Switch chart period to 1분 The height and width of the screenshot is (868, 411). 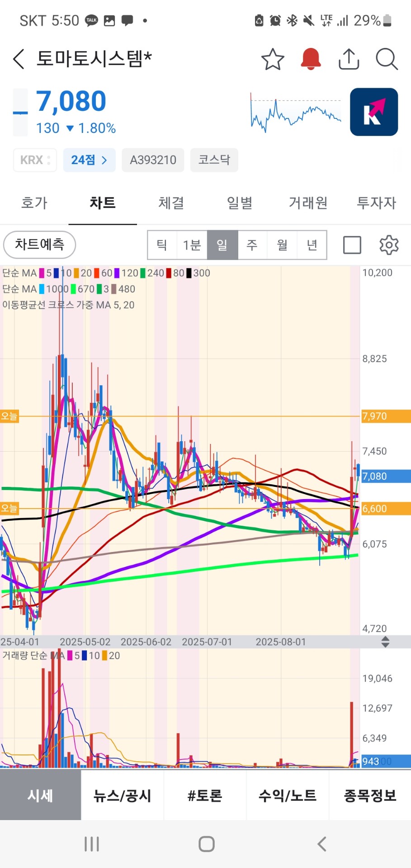[192, 245]
